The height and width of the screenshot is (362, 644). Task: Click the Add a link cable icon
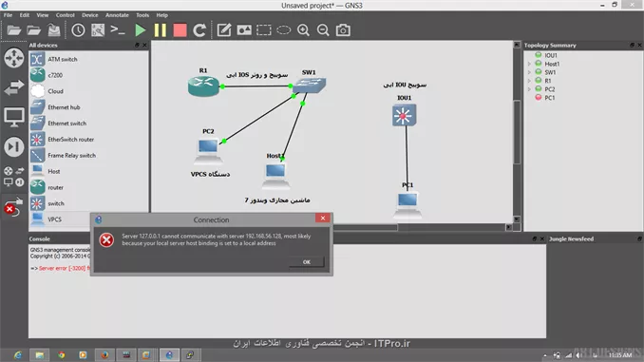[13, 207]
